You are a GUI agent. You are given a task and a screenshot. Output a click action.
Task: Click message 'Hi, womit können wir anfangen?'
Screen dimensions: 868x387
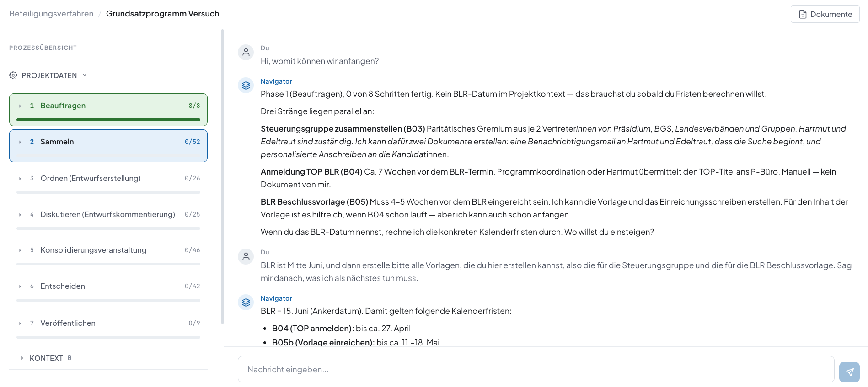[x=320, y=61]
